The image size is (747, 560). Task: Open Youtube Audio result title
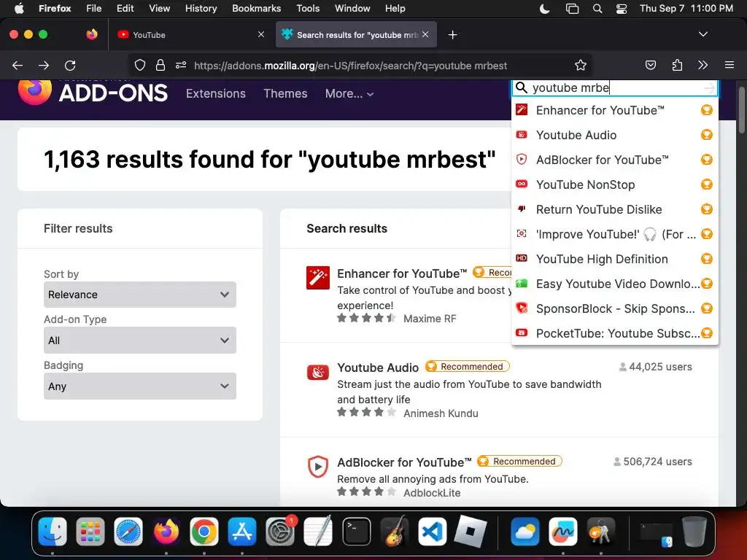pyautogui.click(x=378, y=367)
